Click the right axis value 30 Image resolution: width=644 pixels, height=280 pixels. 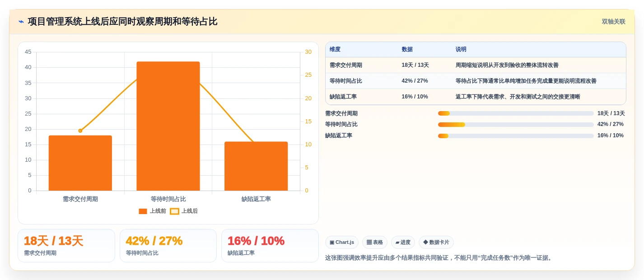click(x=308, y=52)
